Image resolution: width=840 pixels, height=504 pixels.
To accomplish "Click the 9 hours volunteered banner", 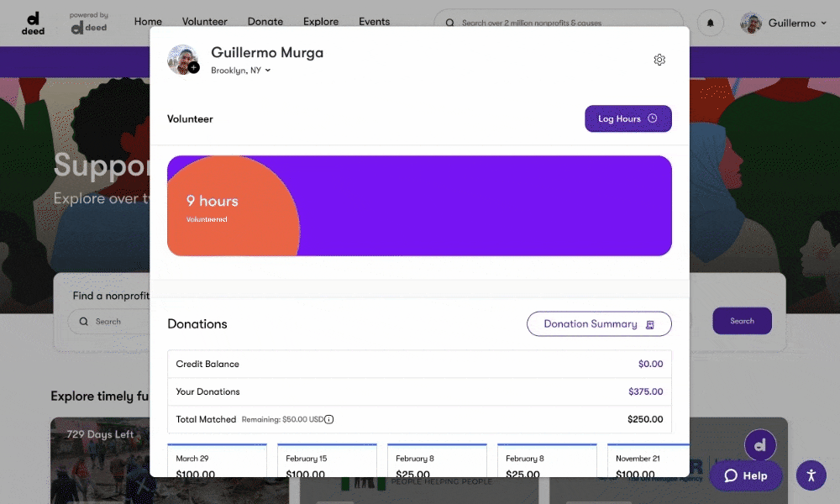I will [419, 206].
